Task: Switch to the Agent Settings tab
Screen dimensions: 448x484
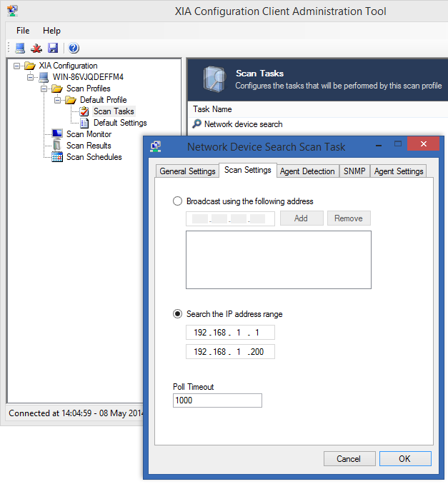Action: point(399,171)
